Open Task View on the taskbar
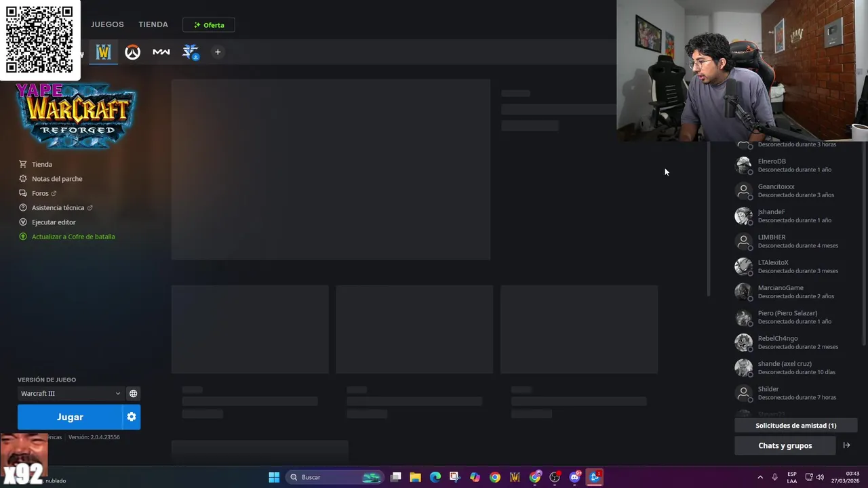 coord(396,477)
